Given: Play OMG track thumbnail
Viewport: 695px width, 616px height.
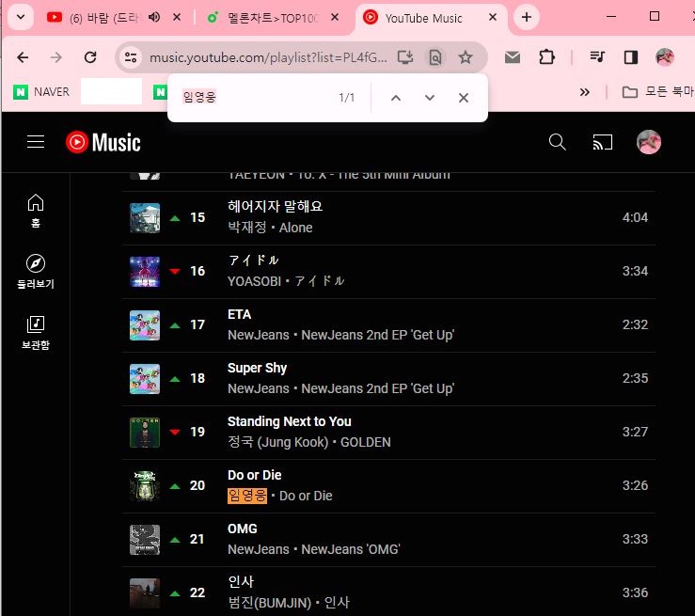Looking at the screenshot, I should [145, 539].
